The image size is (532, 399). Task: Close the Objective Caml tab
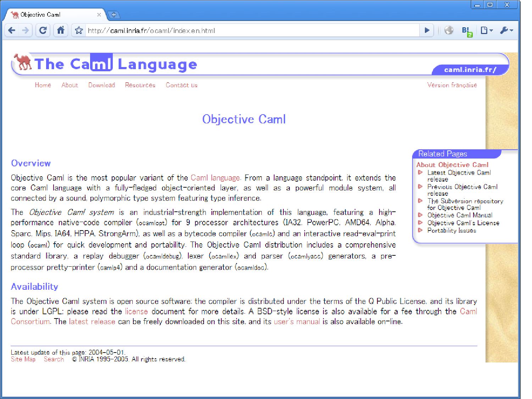tap(99, 15)
